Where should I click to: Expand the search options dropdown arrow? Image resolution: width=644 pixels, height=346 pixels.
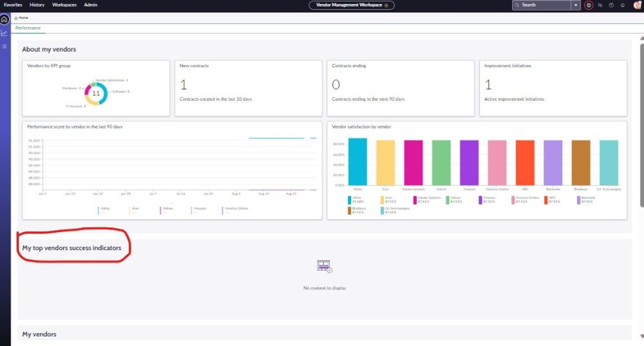pyautogui.click(x=576, y=5)
